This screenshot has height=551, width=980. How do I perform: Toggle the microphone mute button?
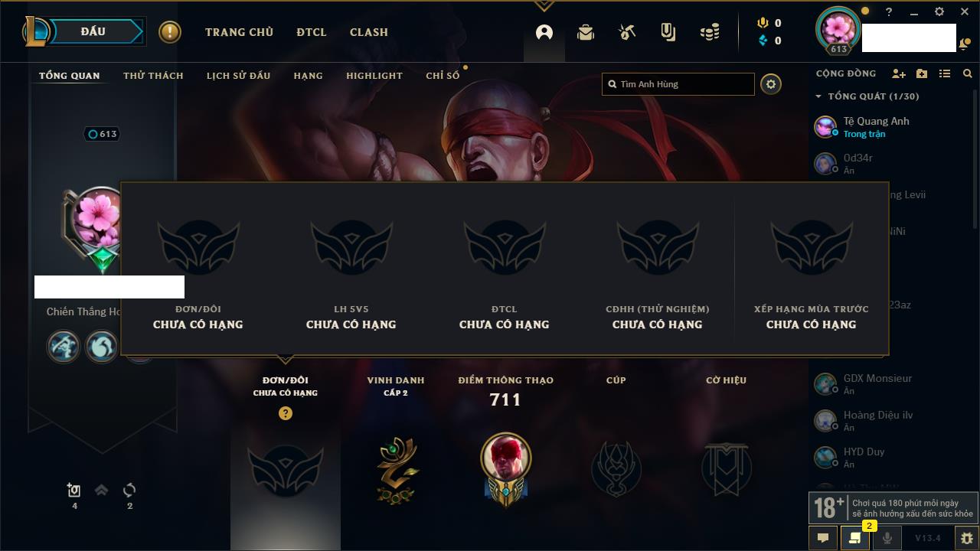tap(887, 538)
